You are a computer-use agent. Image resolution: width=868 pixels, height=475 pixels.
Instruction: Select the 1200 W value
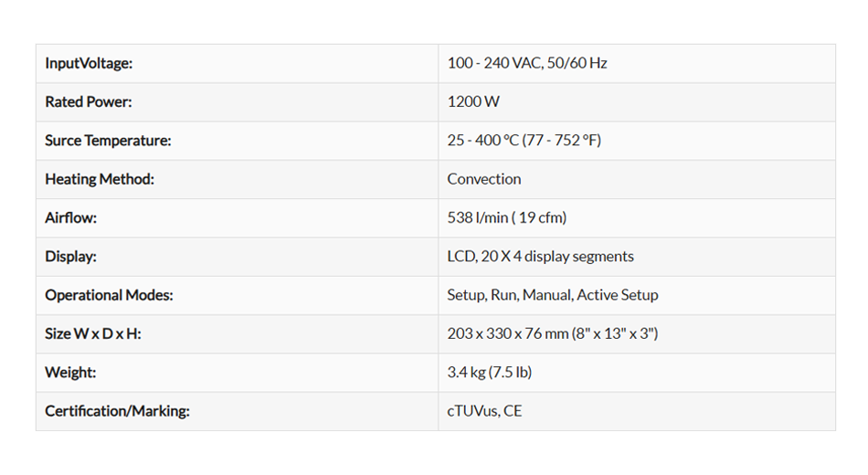(x=473, y=101)
